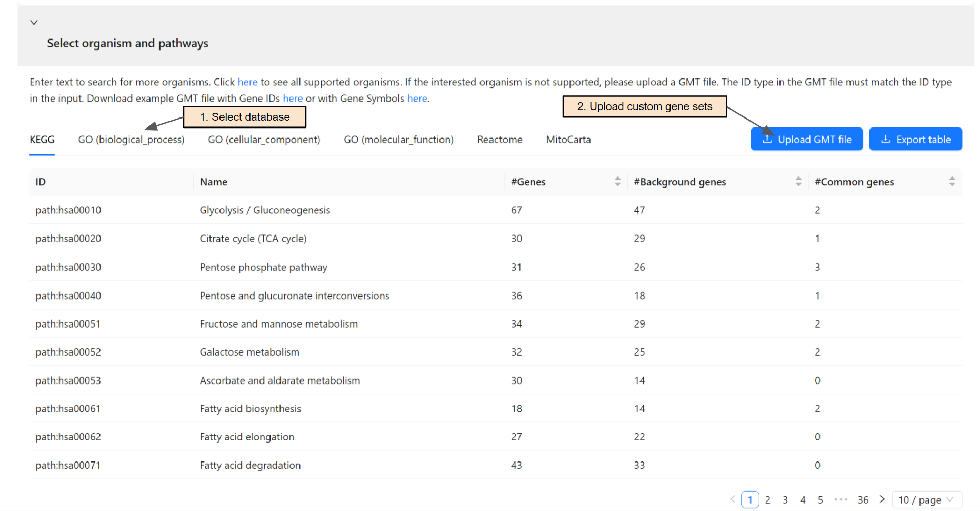Go to previous page arrow
Screen dimensions: 980x511
coord(732,499)
